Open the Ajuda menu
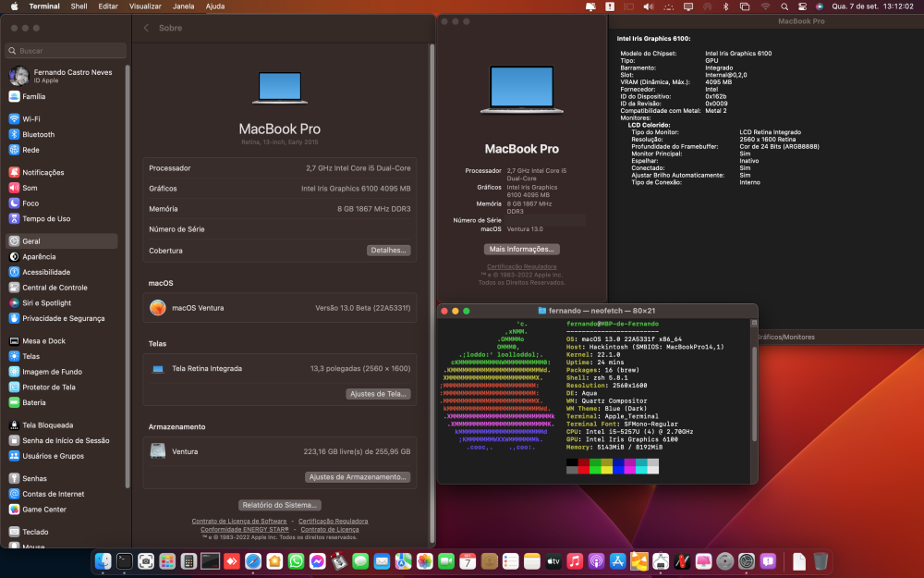The width and height of the screenshot is (924, 578). [x=215, y=6]
